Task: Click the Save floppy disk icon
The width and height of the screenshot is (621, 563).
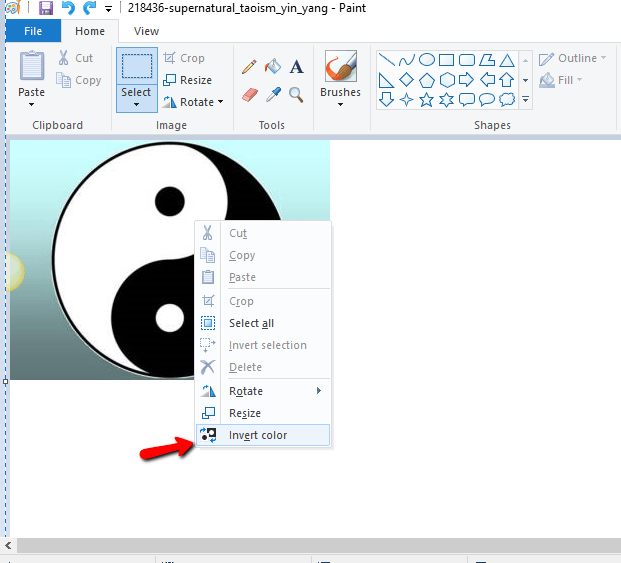Action: [x=46, y=8]
